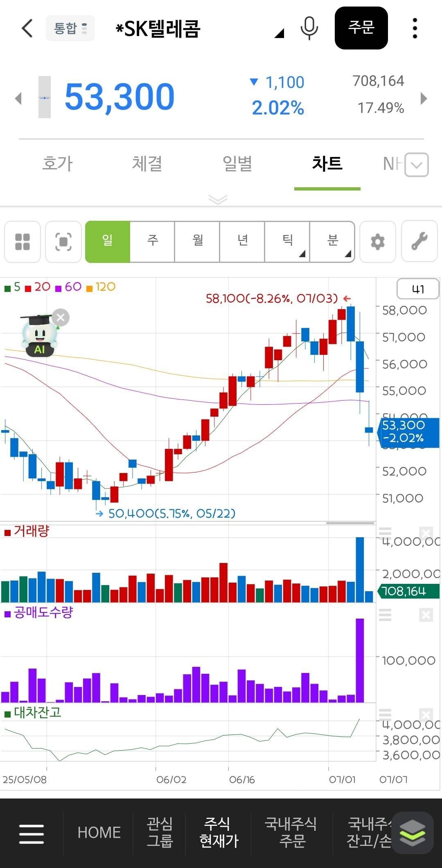Open the wrench chart tools icon
The image size is (442, 868).
point(419,242)
